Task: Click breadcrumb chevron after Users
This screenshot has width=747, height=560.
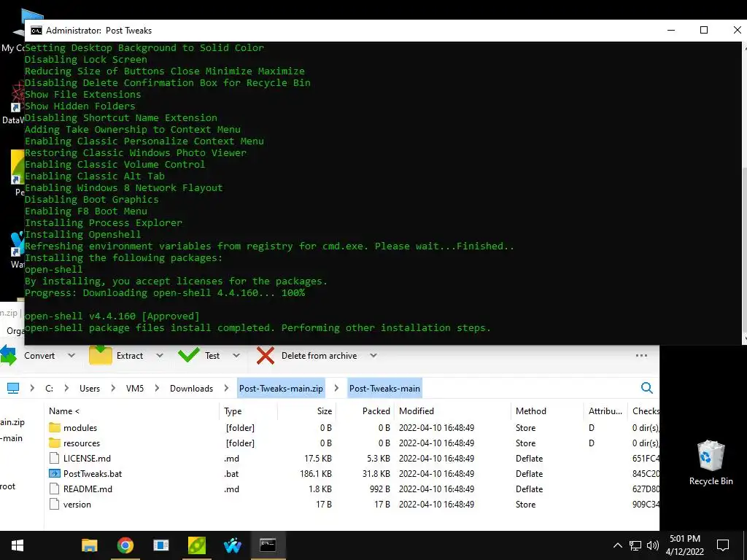Action: pos(113,388)
